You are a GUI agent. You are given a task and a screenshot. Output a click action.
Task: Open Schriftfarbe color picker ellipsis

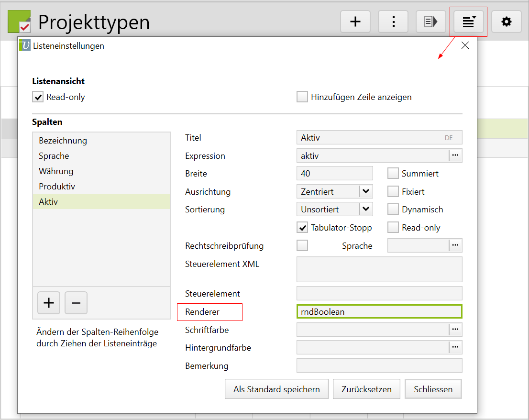tap(455, 330)
